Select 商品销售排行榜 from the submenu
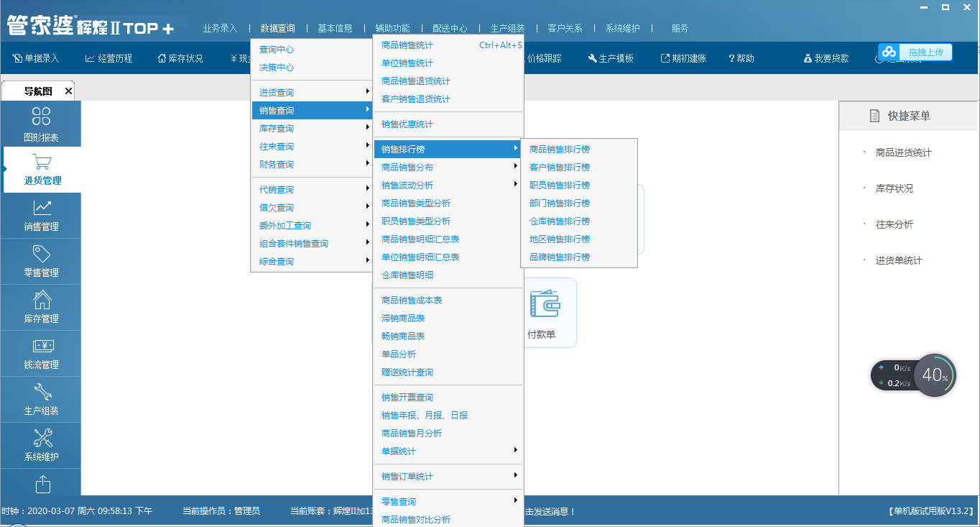The image size is (980, 527). 560,150
